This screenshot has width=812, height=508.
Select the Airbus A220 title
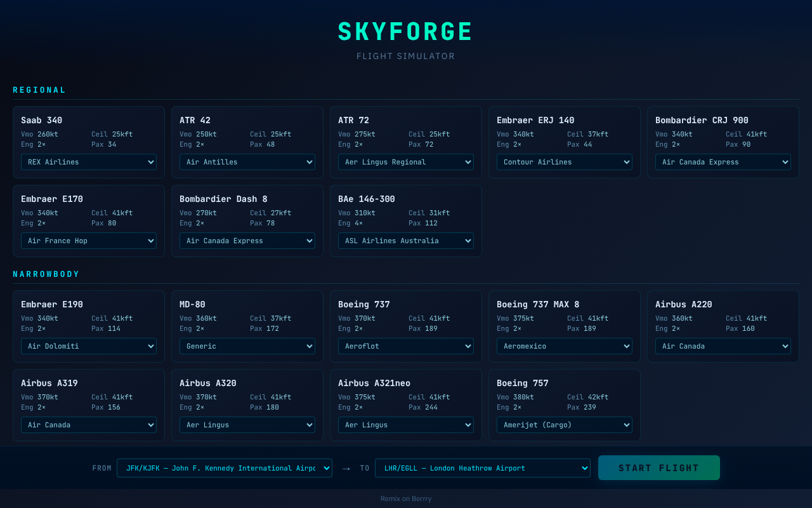(x=684, y=304)
